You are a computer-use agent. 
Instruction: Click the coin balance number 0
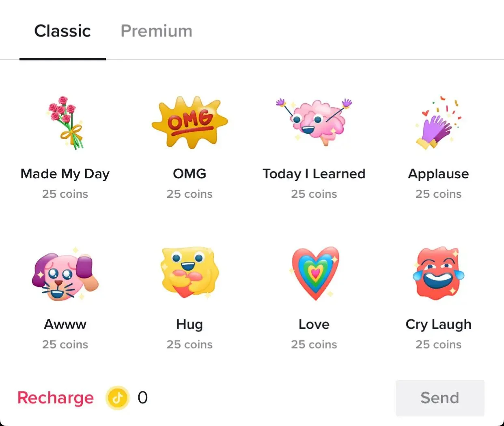pos(142,398)
